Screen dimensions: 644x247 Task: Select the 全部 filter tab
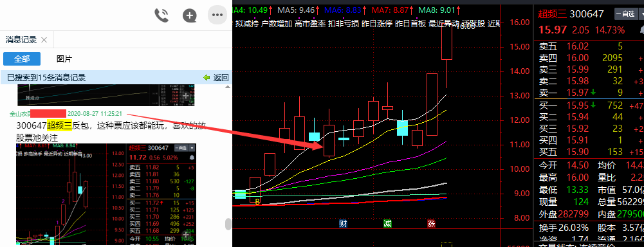tap(22, 59)
